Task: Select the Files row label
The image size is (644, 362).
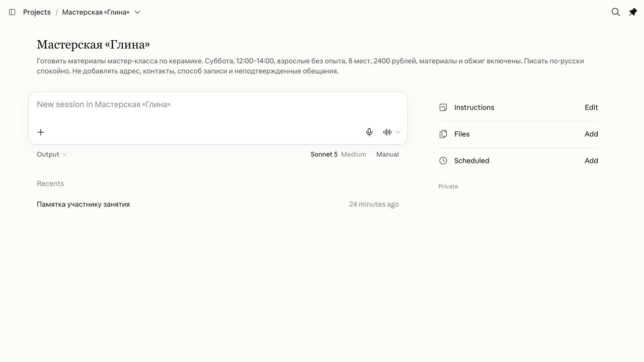Action: tap(462, 134)
